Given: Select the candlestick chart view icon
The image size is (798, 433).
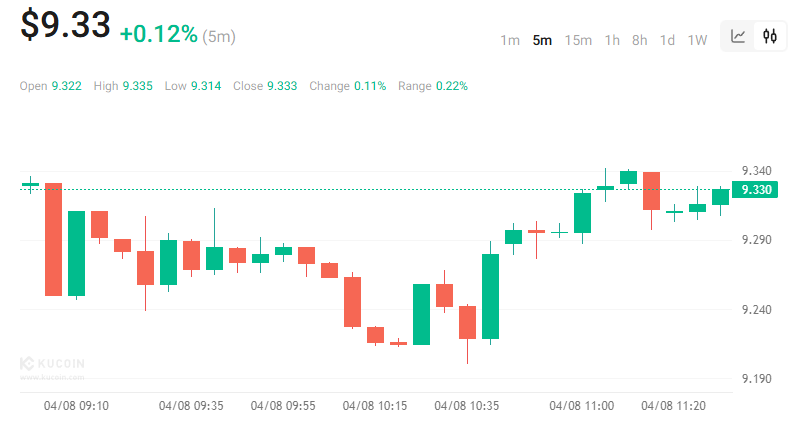Looking at the screenshot, I should tap(769, 37).
